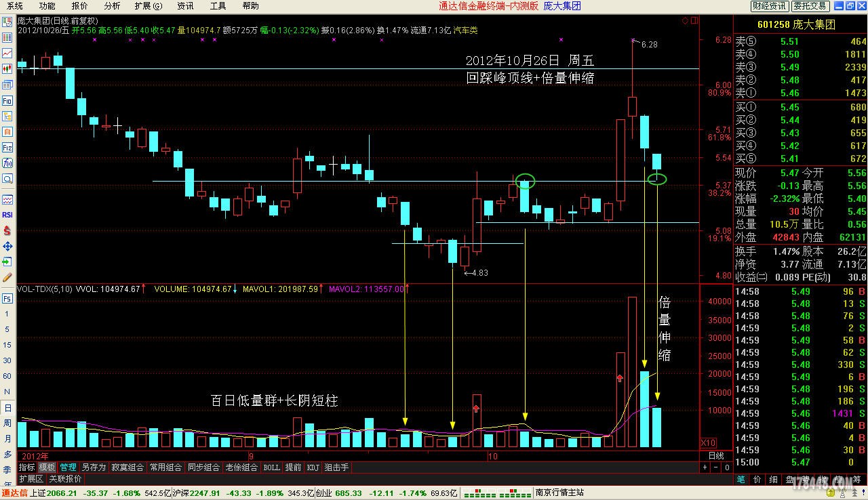The width and height of the screenshot is (868, 500).
Task: Open the tree-structure icon in left toolbar
Action: [7, 116]
